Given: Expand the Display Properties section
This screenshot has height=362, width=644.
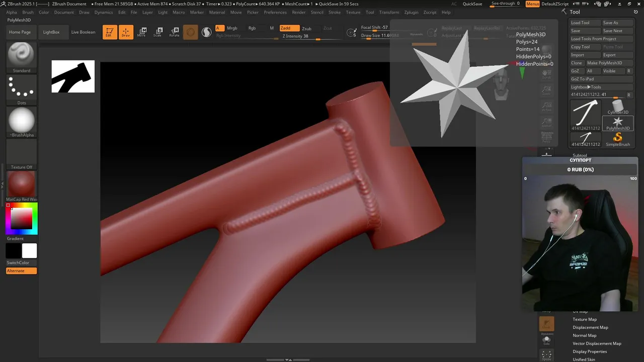Looking at the screenshot, I should tap(590, 351).
